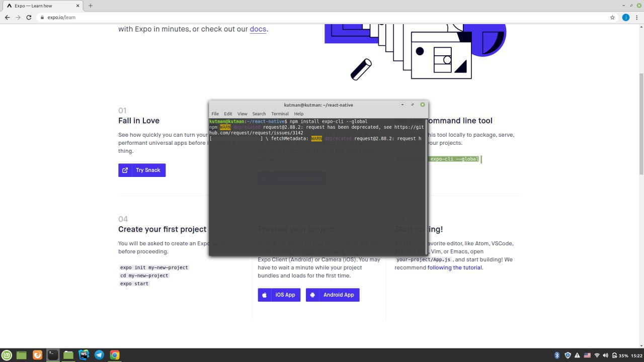Open the volume tray icon

[x=605, y=355]
